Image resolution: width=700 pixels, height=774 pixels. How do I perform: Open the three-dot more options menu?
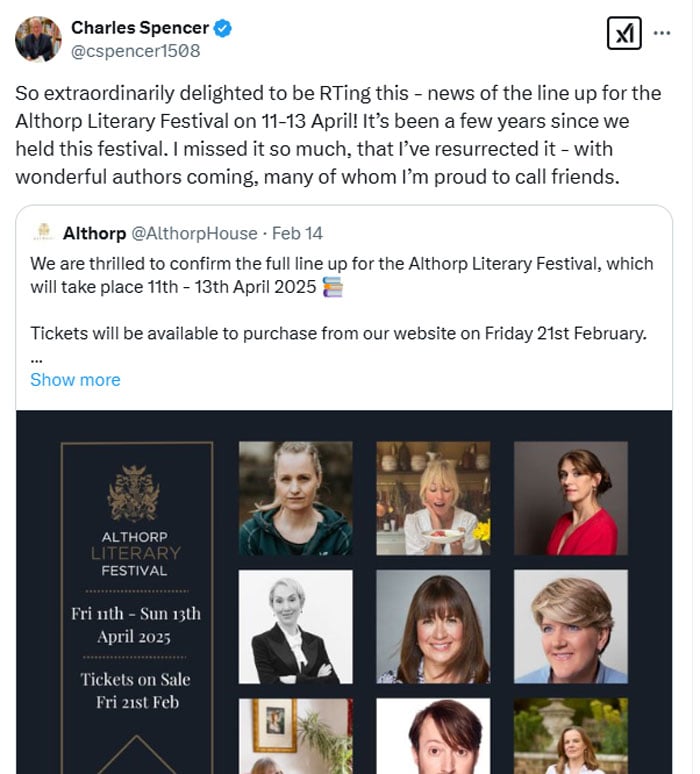point(662,33)
